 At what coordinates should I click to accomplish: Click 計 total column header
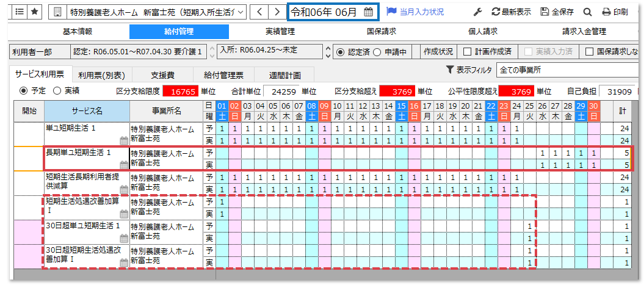click(623, 110)
